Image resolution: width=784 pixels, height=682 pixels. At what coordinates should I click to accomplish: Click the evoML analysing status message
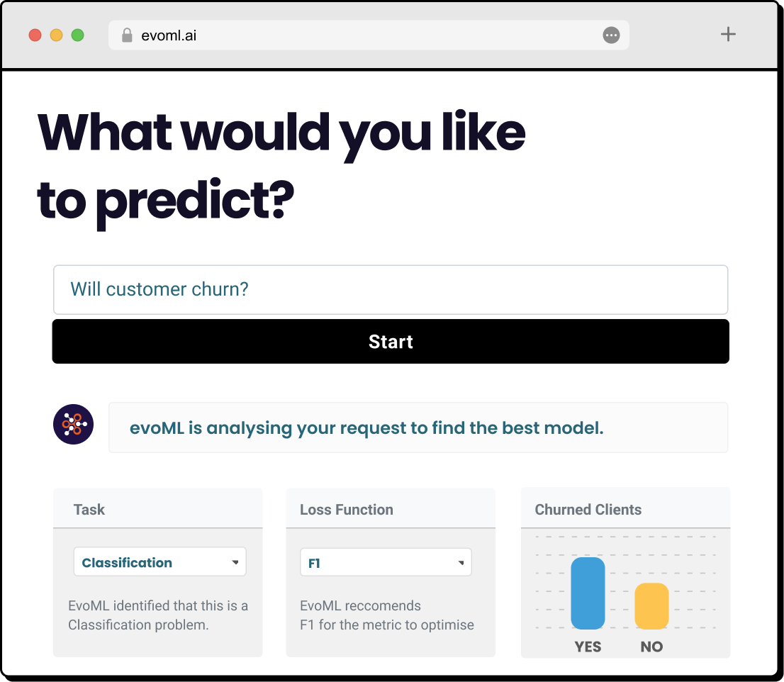418,428
